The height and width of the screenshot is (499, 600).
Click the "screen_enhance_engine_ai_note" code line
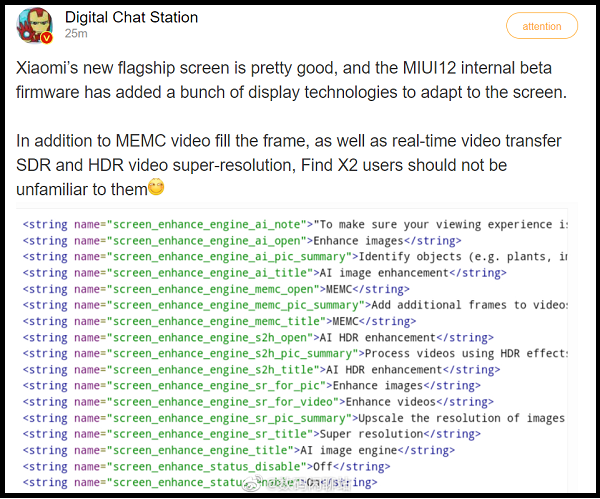295,225
